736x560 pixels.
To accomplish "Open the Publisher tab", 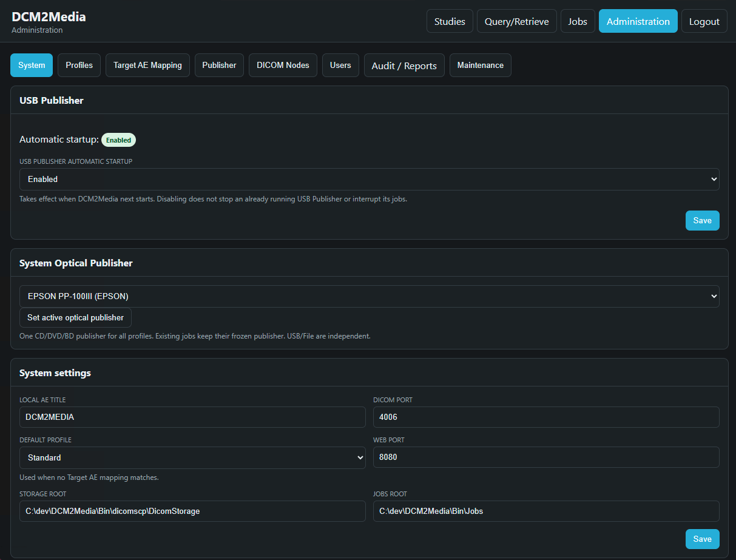I will pos(219,66).
